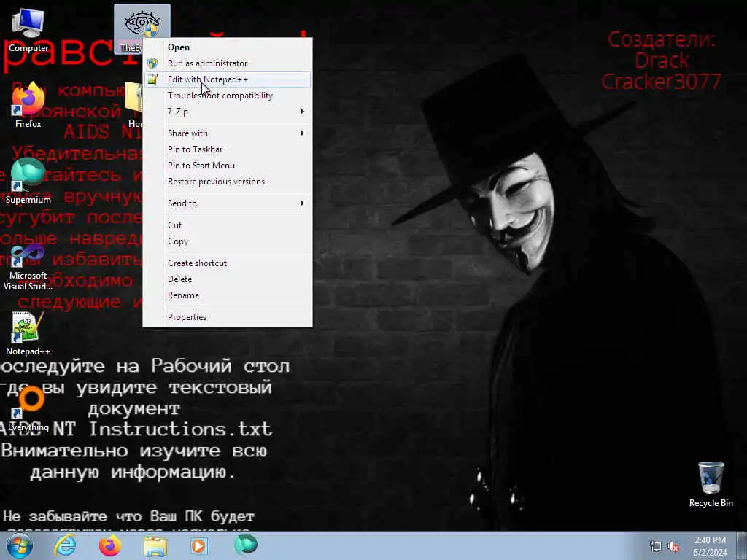The height and width of the screenshot is (560, 747).
Task: Select Troubleshoot compatibility menu entry
Action: point(228,96)
